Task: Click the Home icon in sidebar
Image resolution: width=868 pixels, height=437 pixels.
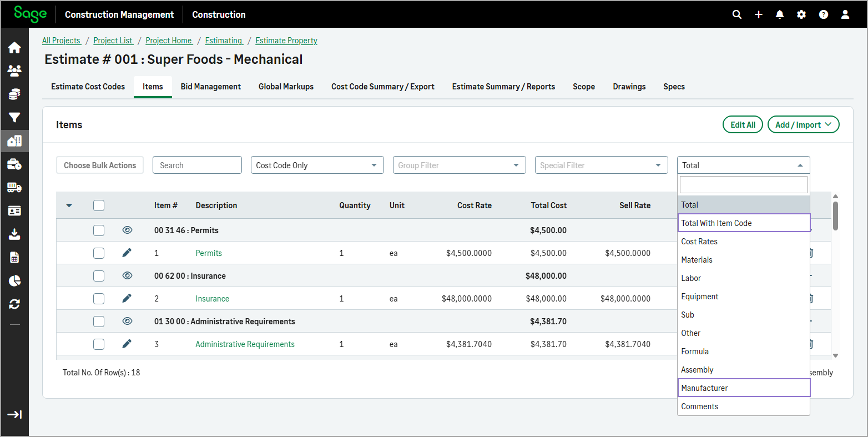Action: coord(14,48)
